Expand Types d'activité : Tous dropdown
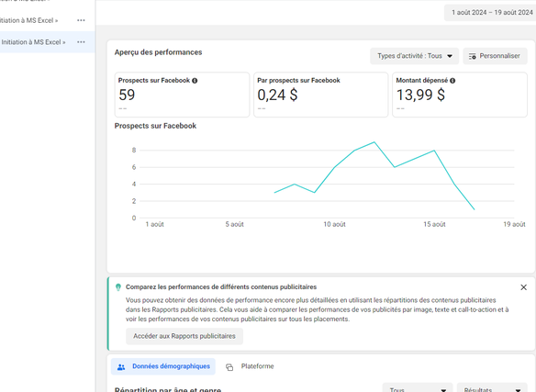The width and height of the screenshot is (536, 392). point(415,56)
